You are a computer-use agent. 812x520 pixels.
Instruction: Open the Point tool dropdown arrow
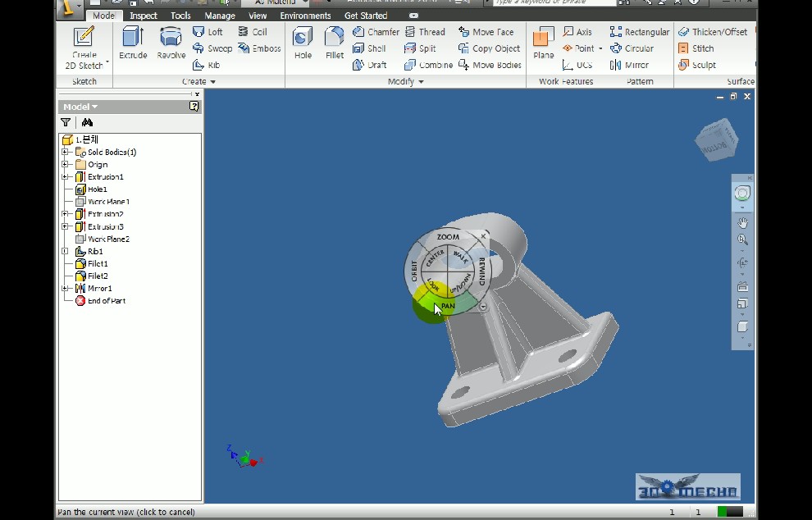click(600, 48)
